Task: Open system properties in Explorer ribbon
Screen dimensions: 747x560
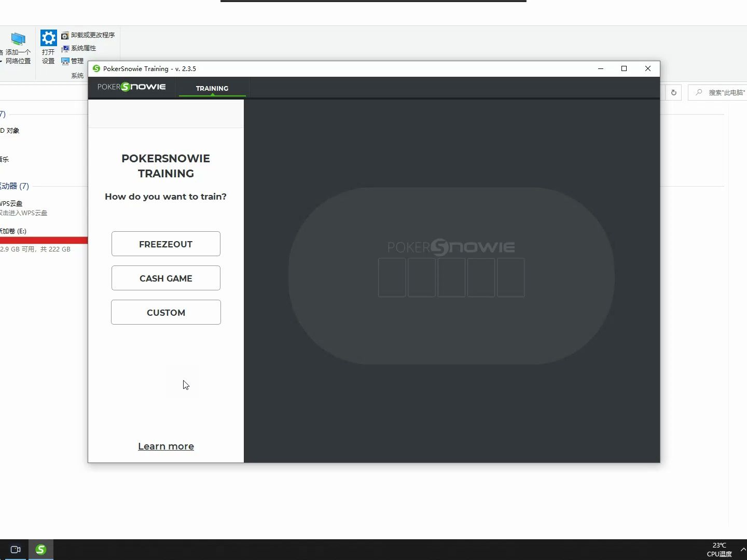Action: 78,48
